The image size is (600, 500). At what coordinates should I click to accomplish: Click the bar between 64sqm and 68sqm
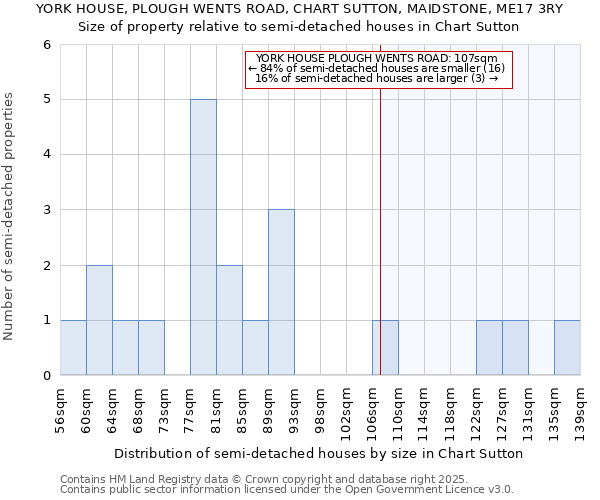(x=126, y=347)
